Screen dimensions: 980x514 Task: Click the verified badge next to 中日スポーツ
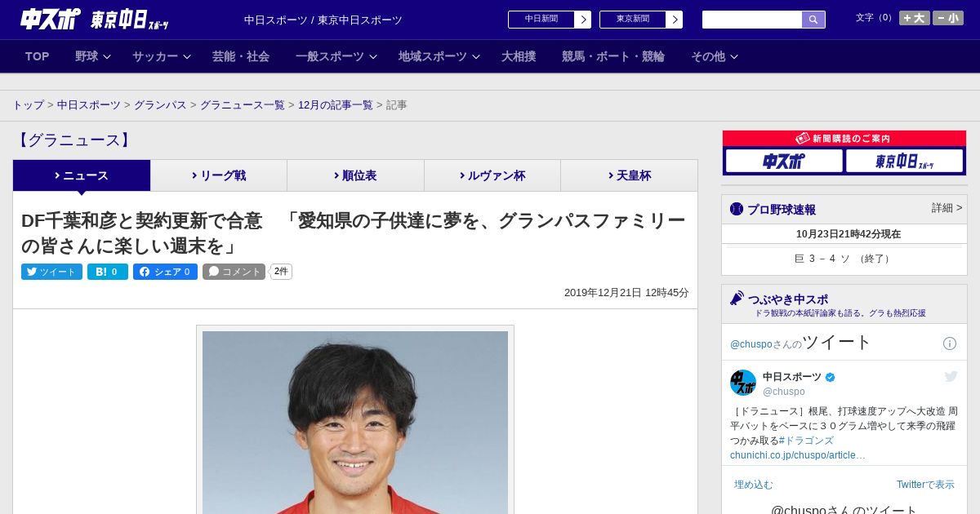tap(831, 377)
